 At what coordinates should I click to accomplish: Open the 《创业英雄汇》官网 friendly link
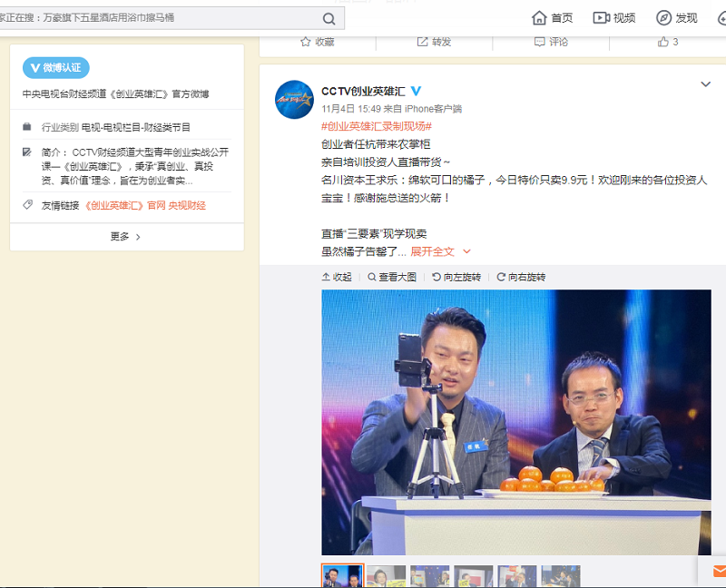click(x=124, y=206)
